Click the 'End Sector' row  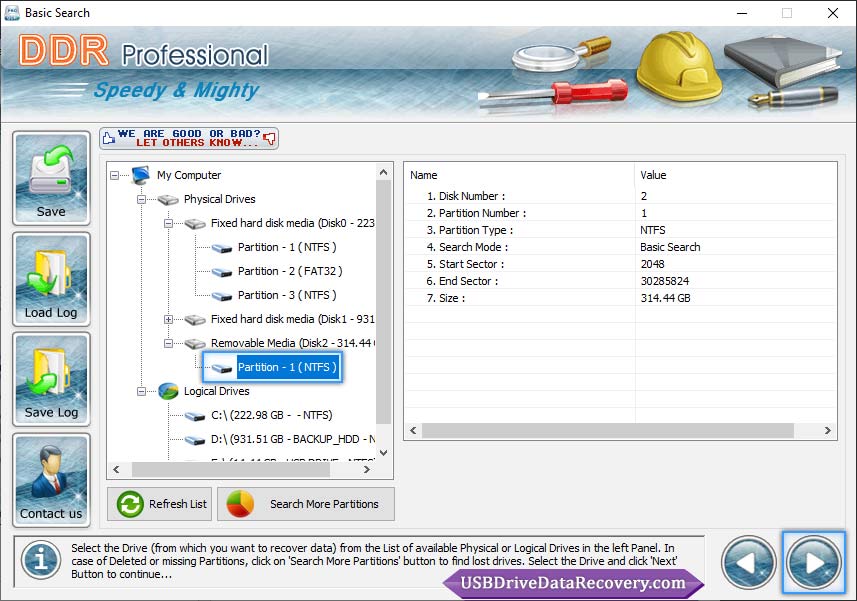click(x=620, y=280)
